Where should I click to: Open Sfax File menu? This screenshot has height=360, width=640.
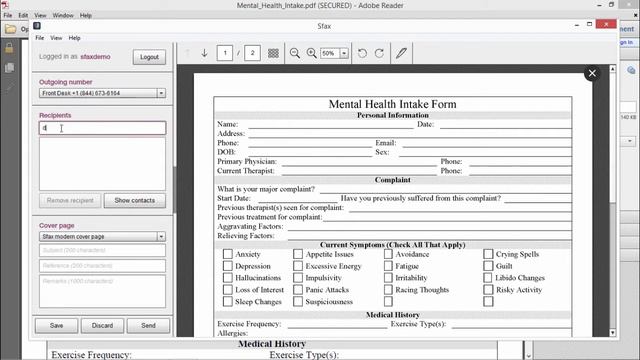tap(40, 38)
